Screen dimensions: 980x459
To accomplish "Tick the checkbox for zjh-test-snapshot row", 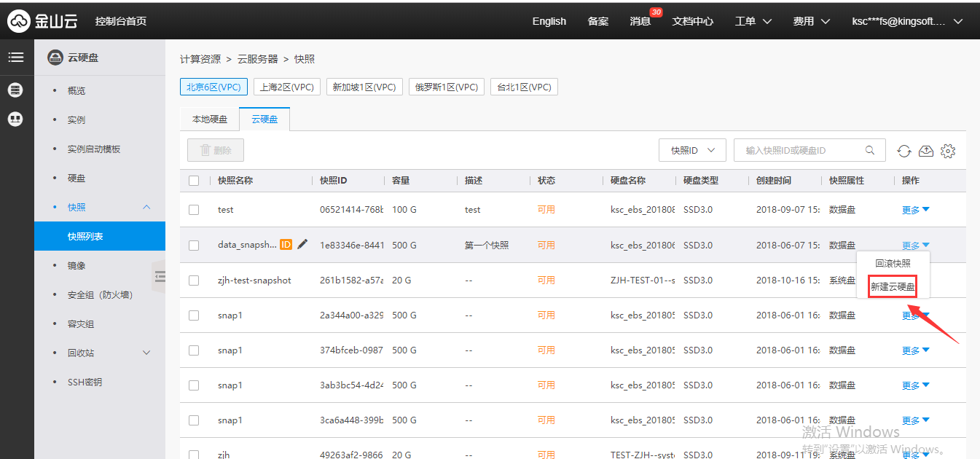I will 194,280.
